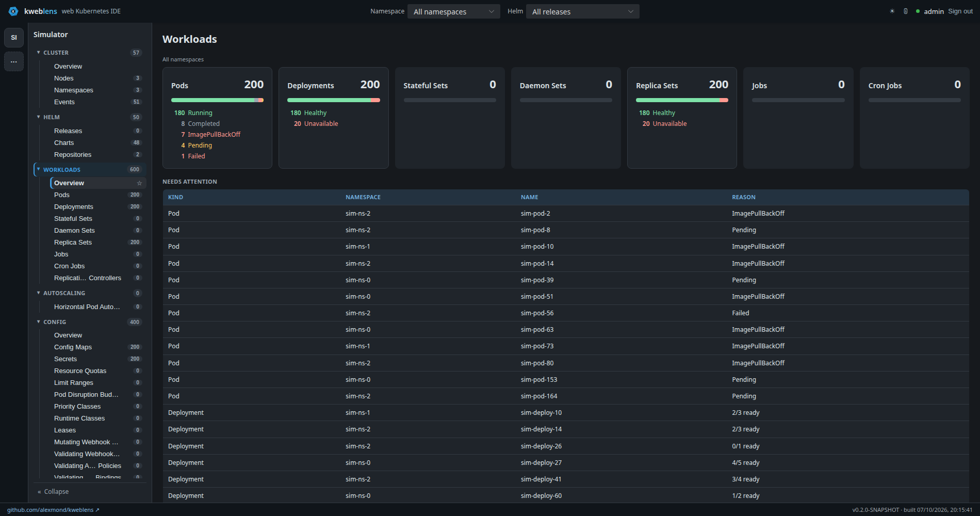Open Helm Repositories
980x516 pixels.
click(97, 155)
